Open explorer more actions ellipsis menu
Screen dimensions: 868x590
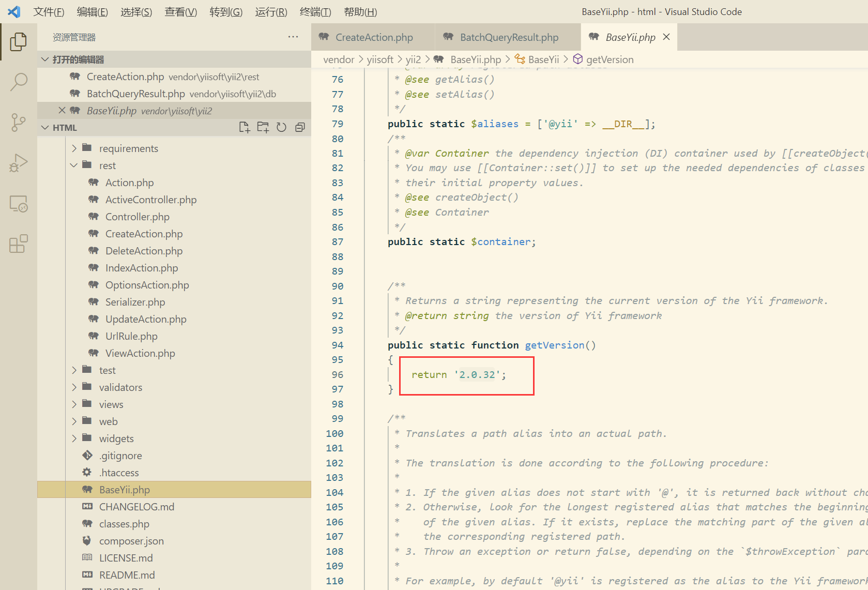[293, 37]
